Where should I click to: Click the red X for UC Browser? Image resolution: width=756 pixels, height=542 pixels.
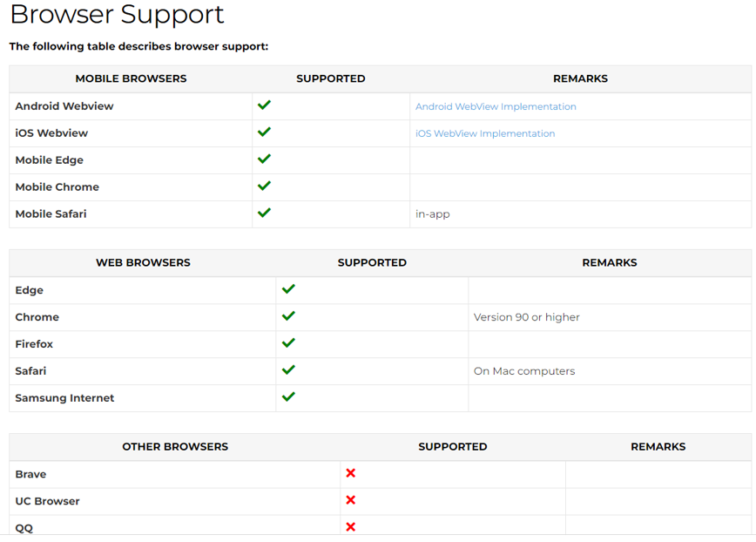point(350,500)
